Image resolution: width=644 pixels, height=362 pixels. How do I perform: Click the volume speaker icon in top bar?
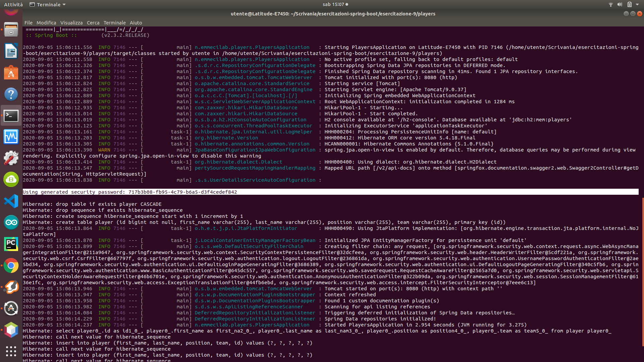pos(620,4)
